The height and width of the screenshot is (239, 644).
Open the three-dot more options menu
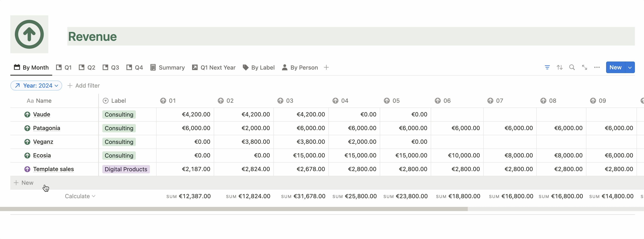pos(597,68)
